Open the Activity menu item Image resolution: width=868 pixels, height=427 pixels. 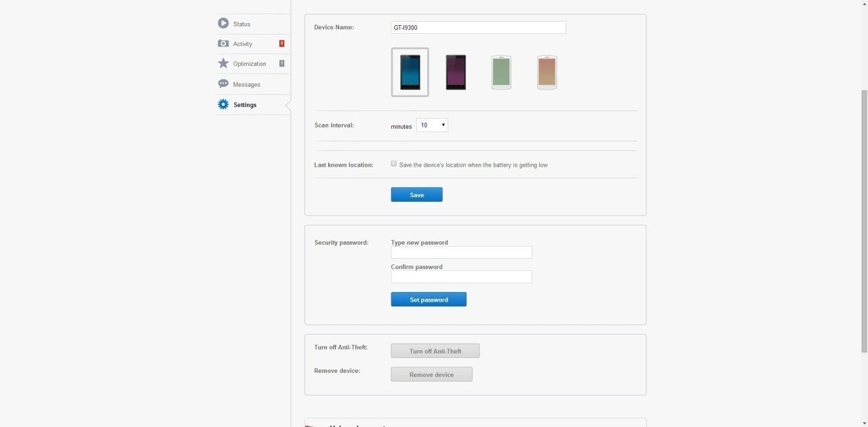click(x=253, y=44)
